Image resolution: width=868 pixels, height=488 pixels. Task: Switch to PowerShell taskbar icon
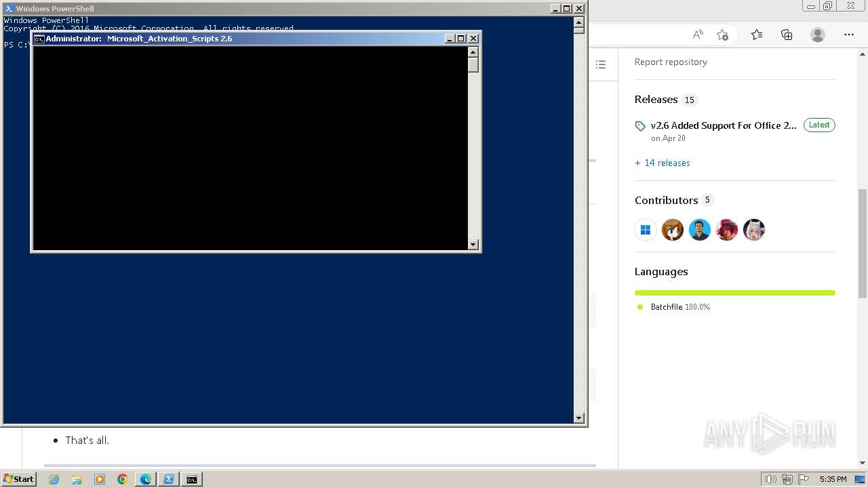169,479
